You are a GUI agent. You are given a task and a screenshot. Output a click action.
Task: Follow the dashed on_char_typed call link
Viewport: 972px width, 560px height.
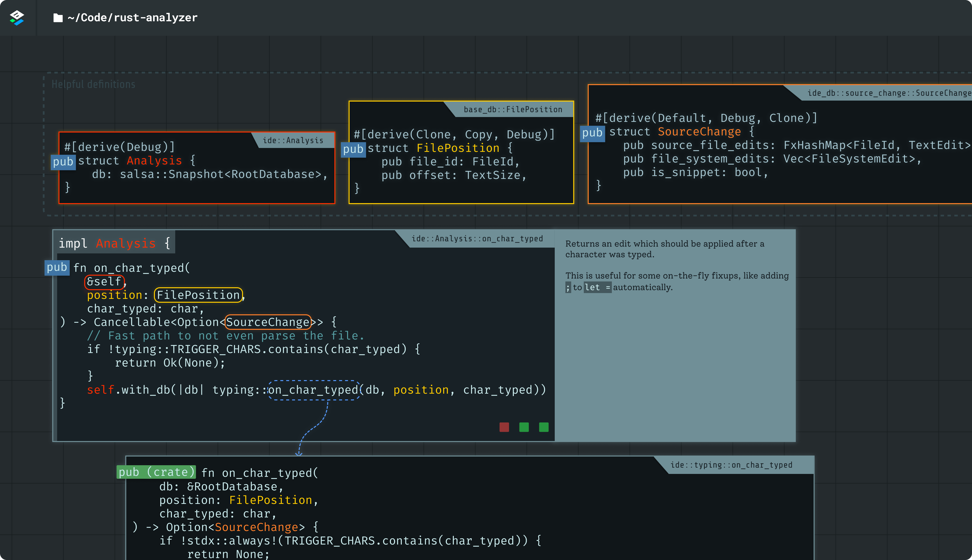(313, 390)
